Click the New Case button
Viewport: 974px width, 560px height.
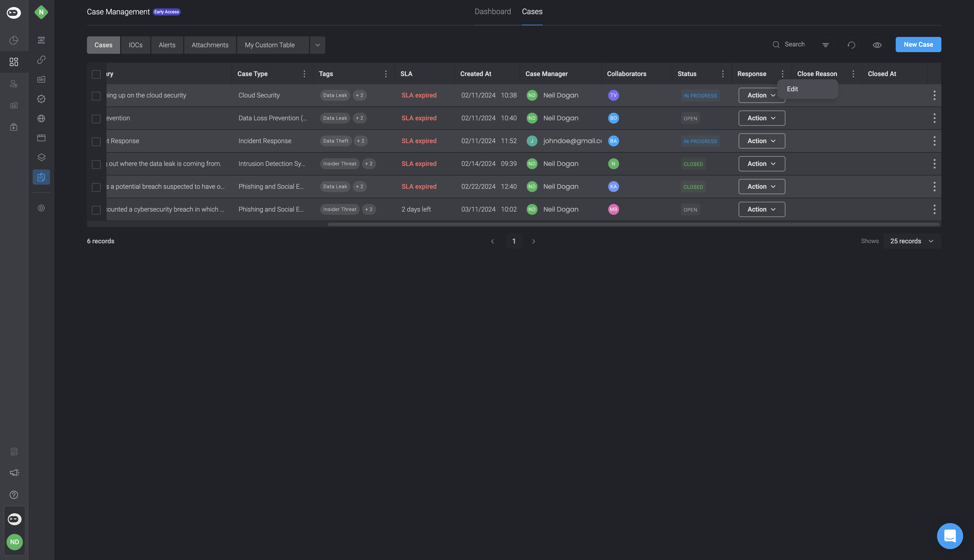pyautogui.click(x=918, y=45)
